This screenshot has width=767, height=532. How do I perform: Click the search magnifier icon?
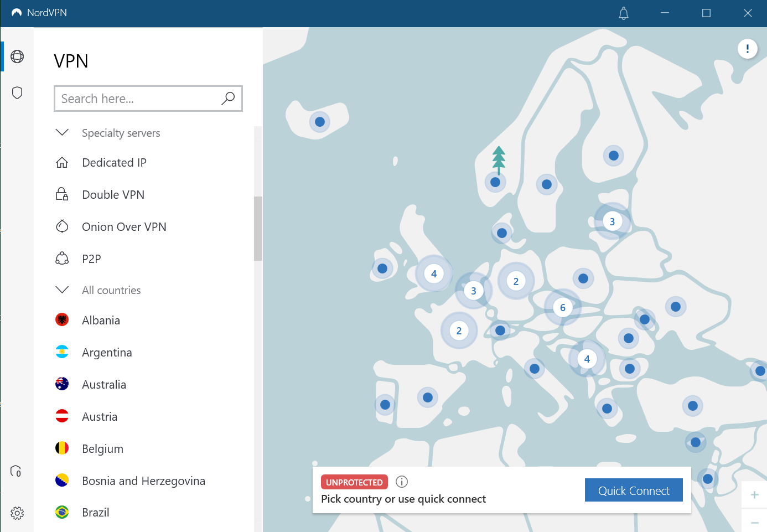click(228, 99)
